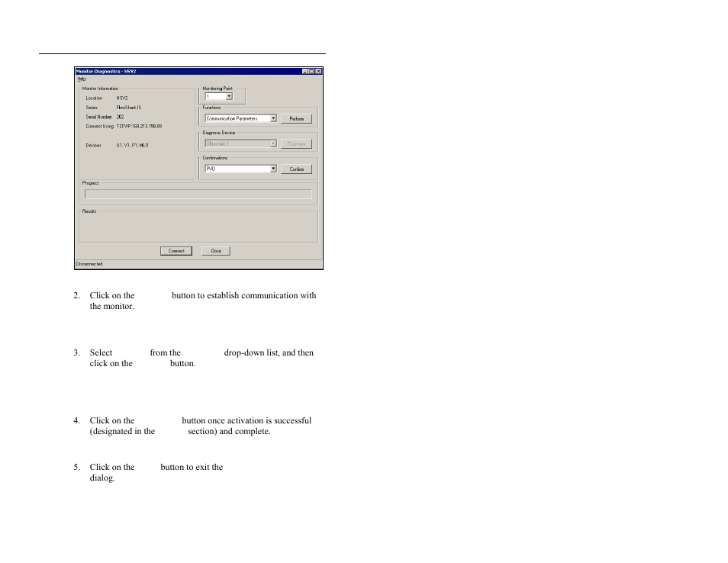Expand the Functions dropdown showing Communication Parameters
This screenshot has height=563, width=728.
tap(241, 118)
